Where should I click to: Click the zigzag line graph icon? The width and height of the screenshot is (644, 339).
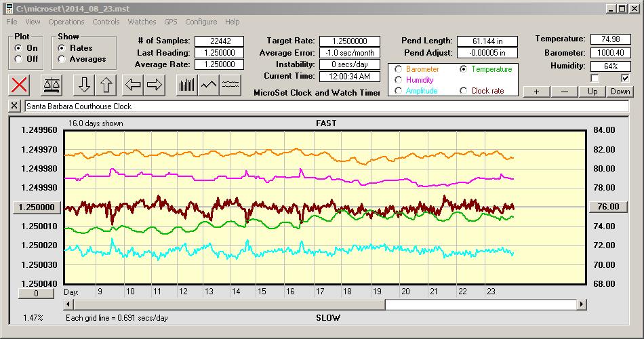click(x=209, y=85)
